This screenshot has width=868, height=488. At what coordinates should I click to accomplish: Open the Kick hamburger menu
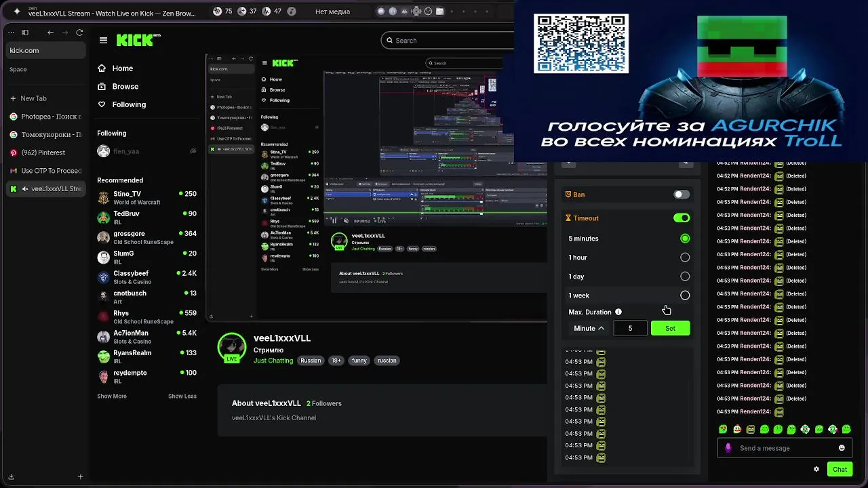[x=103, y=41]
